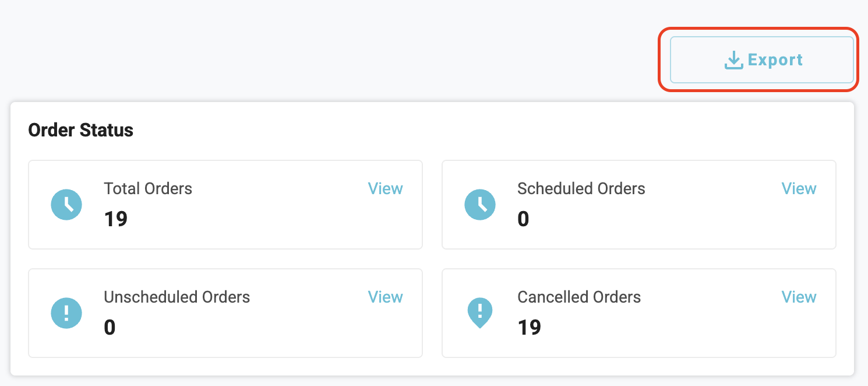Click the Cancelled Orders count of 19

[x=529, y=328]
